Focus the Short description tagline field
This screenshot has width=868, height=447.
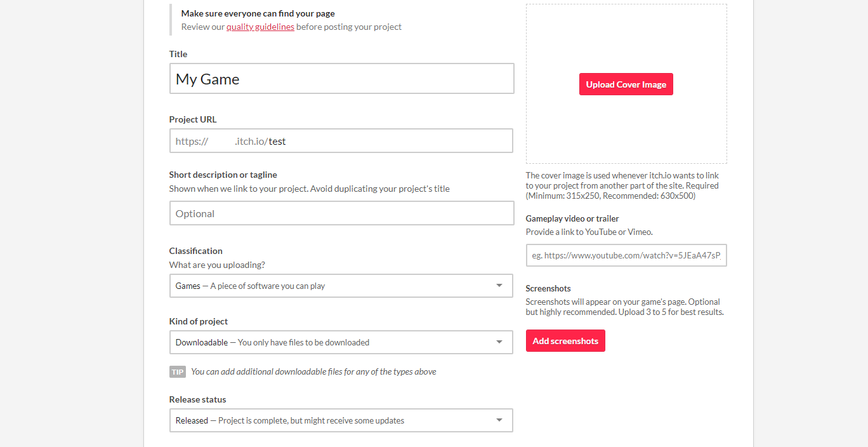pyautogui.click(x=341, y=213)
